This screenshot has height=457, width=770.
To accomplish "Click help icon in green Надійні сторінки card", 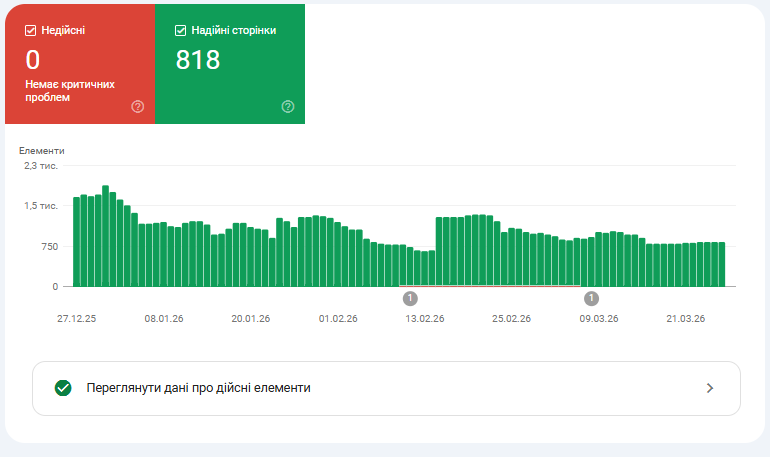I will tap(288, 107).
